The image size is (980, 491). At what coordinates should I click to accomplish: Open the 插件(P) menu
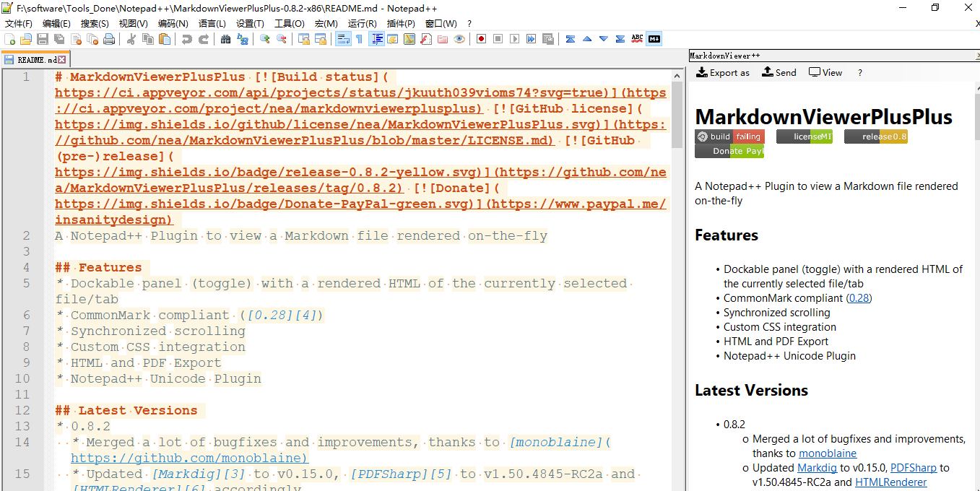[401, 24]
